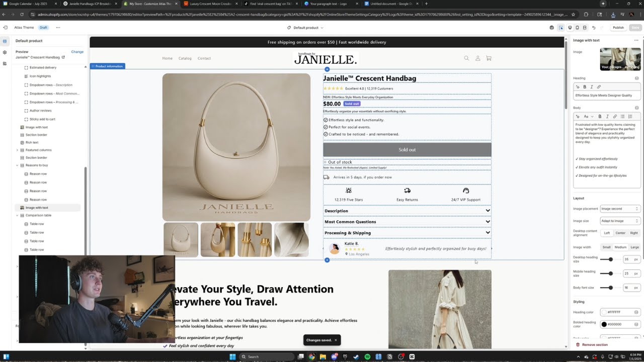The width and height of the screenshot is (644, 362).
Task: Open the Image with text more-options menu
Action: 636,40
